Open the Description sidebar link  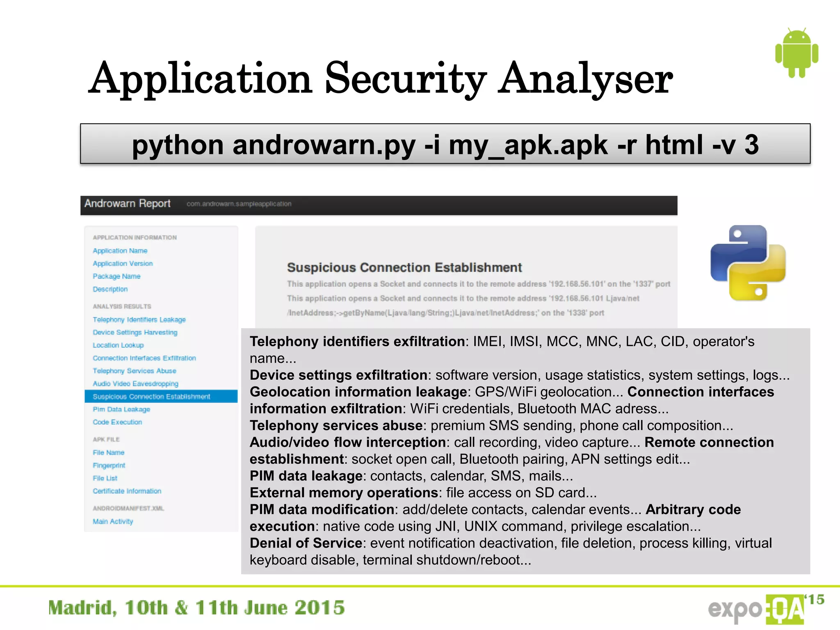[x=110, y=289]
